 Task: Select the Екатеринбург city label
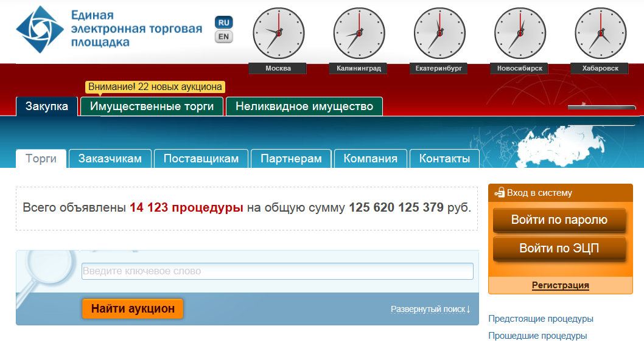pyautogui.click(x=439, y=68)
